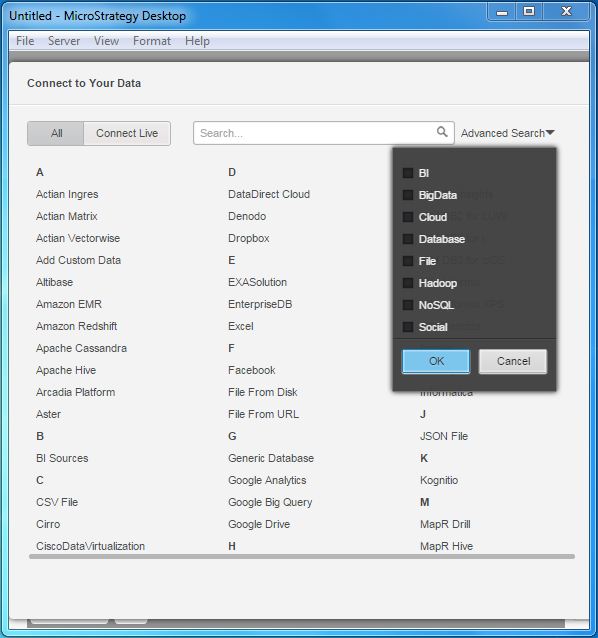The width and height of the screenshot is (598, 638).
Task: Check the BigData filter checkbox
Action: [408, 195]
